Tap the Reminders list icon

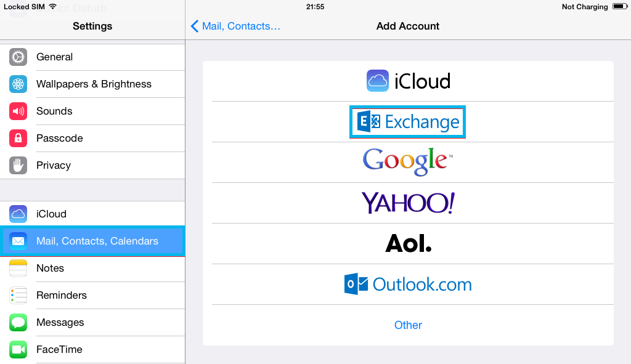pos(18,295)
